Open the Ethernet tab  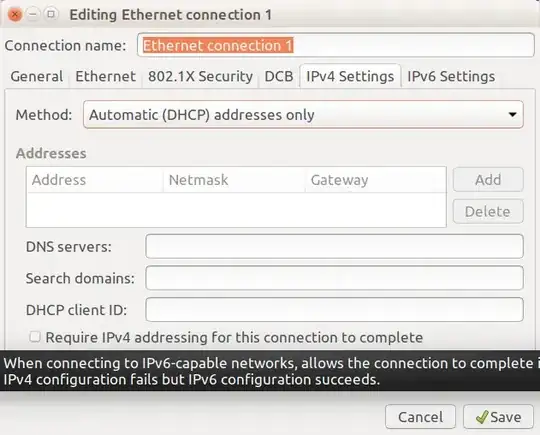coord(105,76)
